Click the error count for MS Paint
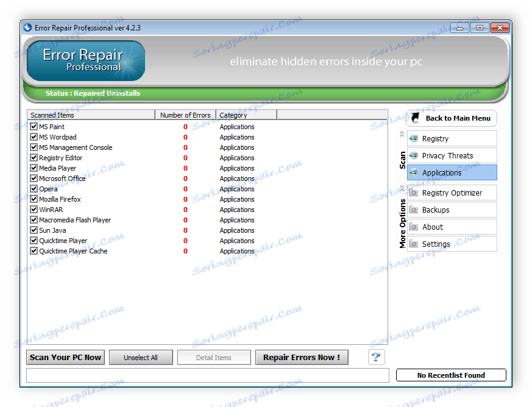Viewport: 532px width, 407px height. [185, 127]
